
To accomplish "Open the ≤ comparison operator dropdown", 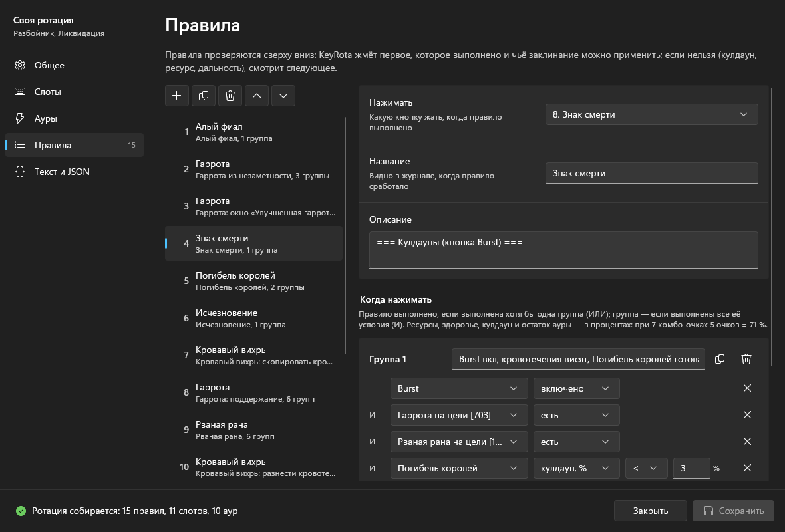I will tap(647, 468).
